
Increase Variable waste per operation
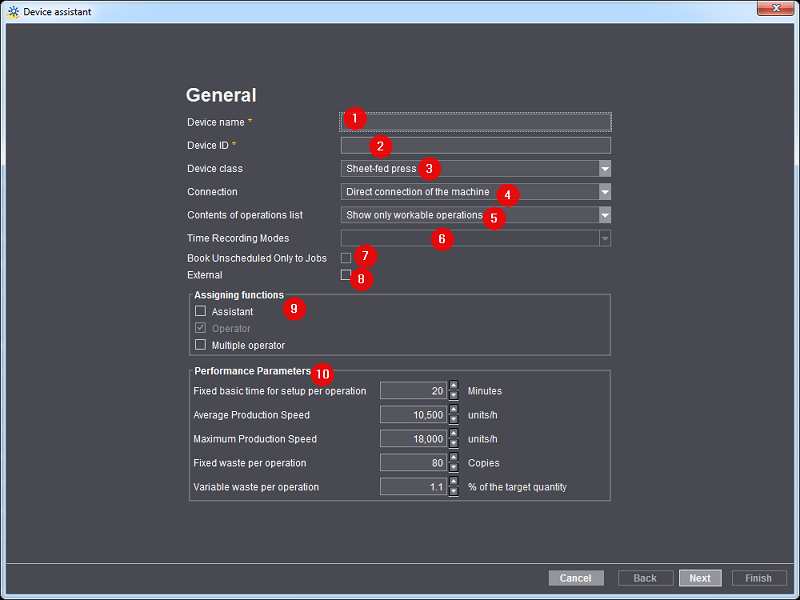tap(455, 483)
